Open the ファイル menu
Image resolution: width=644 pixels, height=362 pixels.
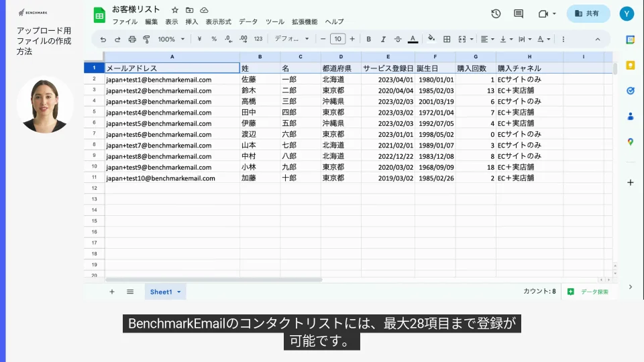point(125,21)
